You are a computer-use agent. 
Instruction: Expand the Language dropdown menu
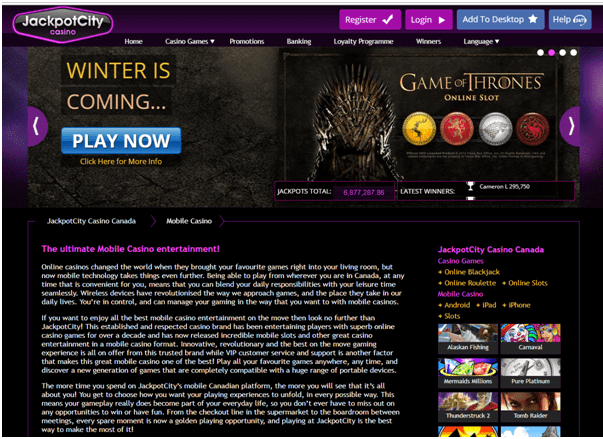[x=481, y=42]
